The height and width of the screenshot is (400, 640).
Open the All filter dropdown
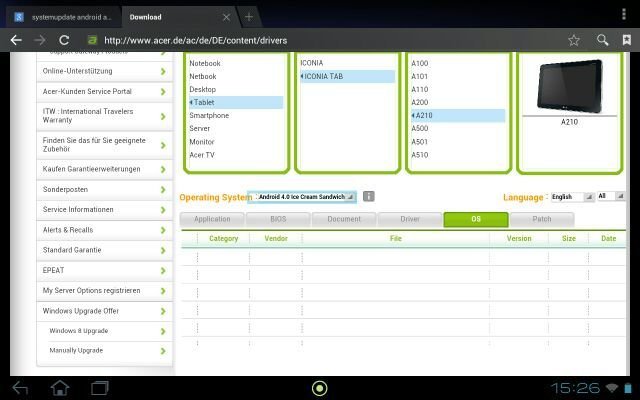[x=611, y=196]
